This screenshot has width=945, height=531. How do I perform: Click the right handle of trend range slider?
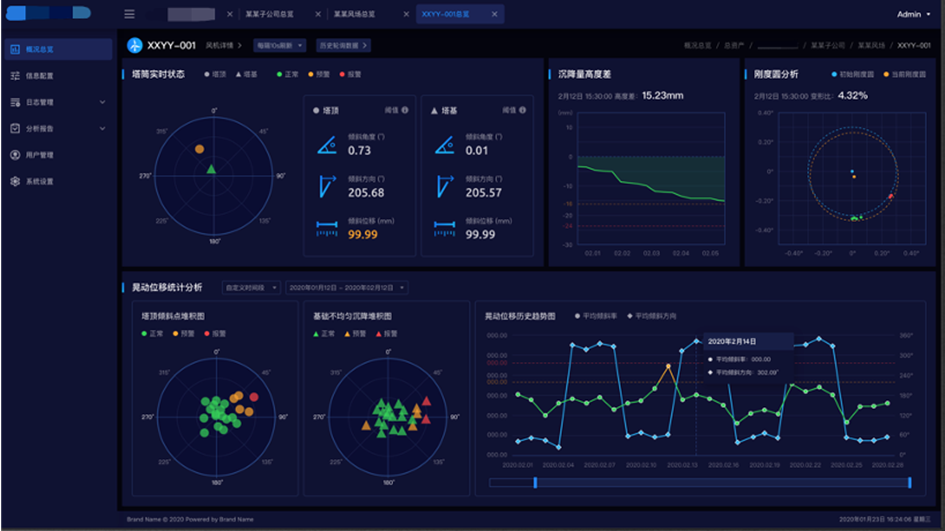(x=909, y=482)
